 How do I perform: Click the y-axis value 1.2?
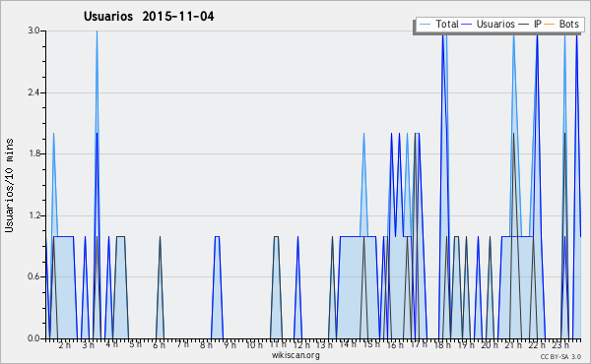(33, 215)
